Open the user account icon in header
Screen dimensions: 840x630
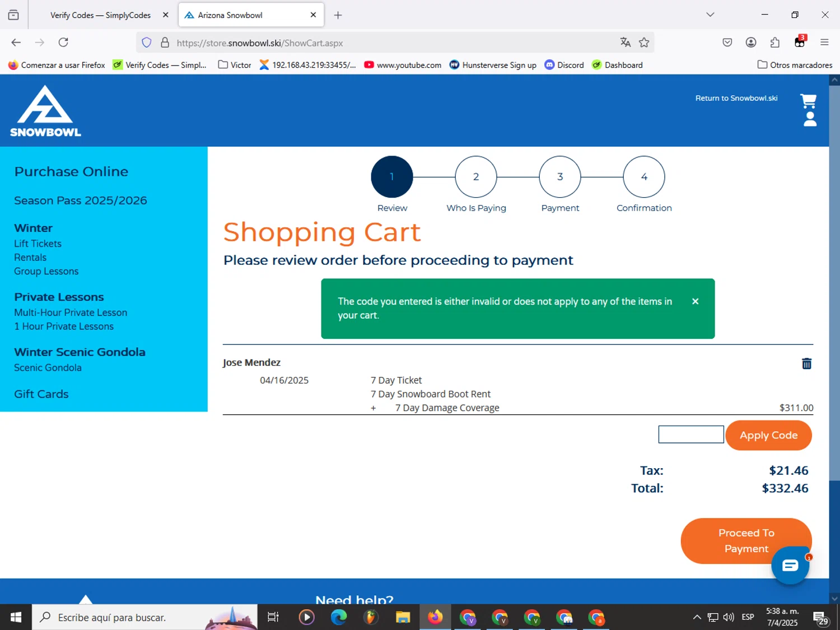810,119
